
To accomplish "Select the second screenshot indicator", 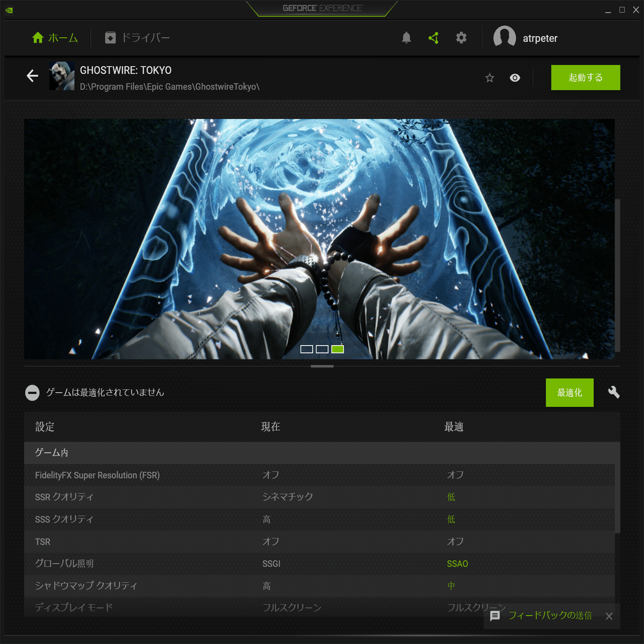I will click(x=322, y=349).
